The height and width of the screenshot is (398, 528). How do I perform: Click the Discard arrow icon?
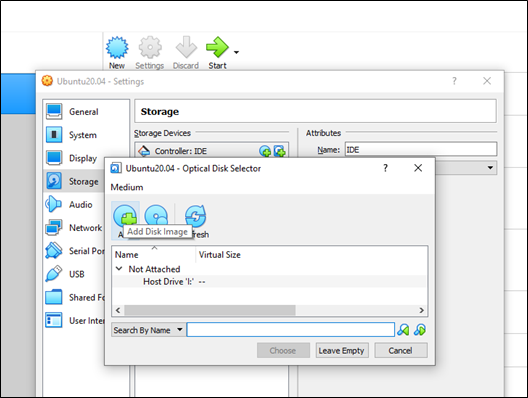coord(186,47)
